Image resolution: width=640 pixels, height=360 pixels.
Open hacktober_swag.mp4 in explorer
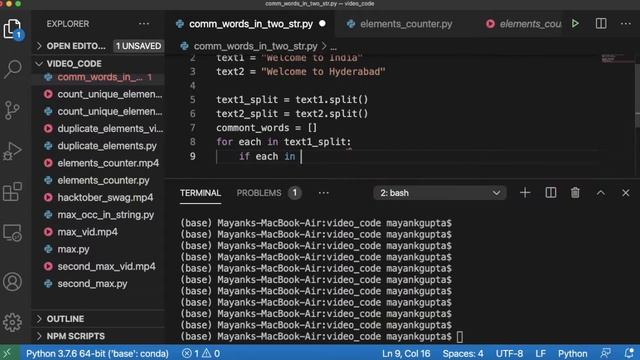(98, 197)
